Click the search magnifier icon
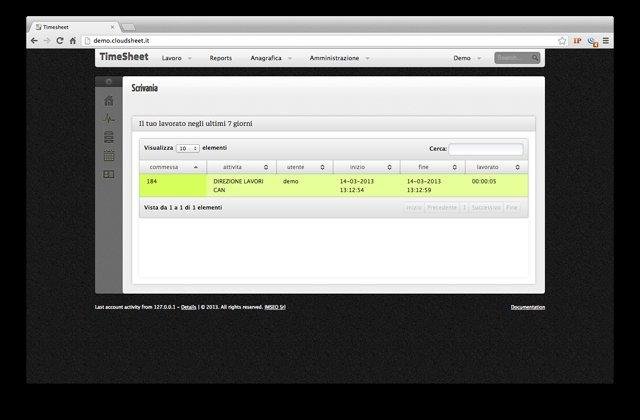640x420 pixels. tap(535, 58)
